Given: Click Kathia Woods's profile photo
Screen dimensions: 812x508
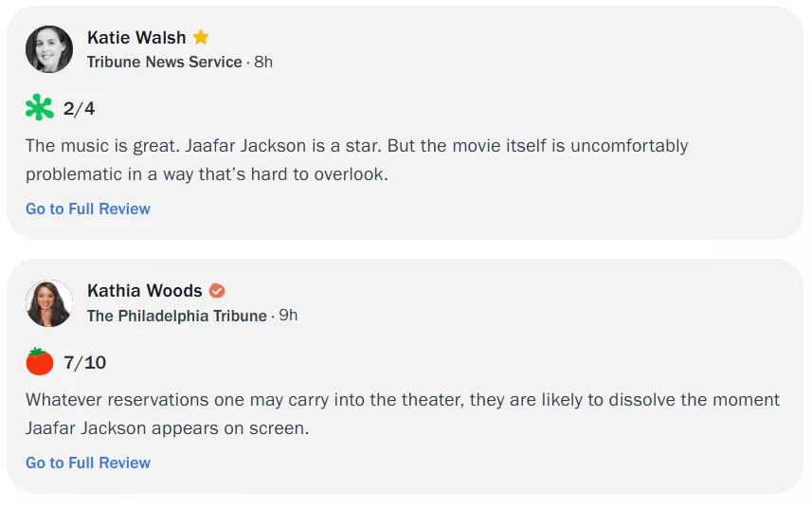Looking at the screenshot, I should coord(49,303).
